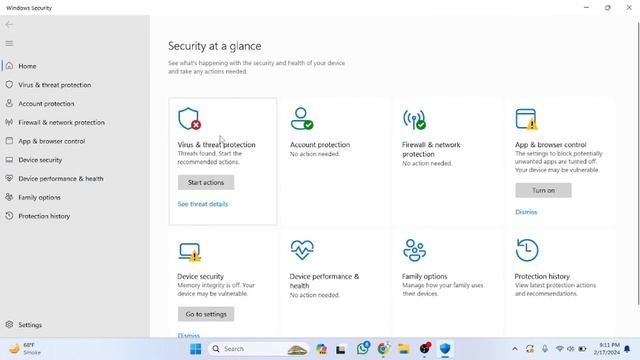Click the laptop icon beside Device security in sidebar
This screenshot has height=360, width=640.
click(x=9, y=160)
